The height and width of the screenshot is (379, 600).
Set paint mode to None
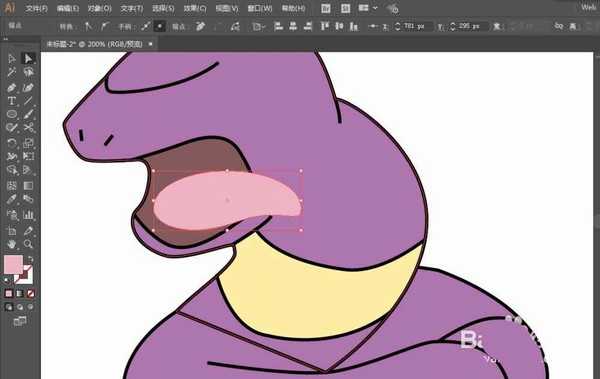pyautogui.click(x=31, y=294)
